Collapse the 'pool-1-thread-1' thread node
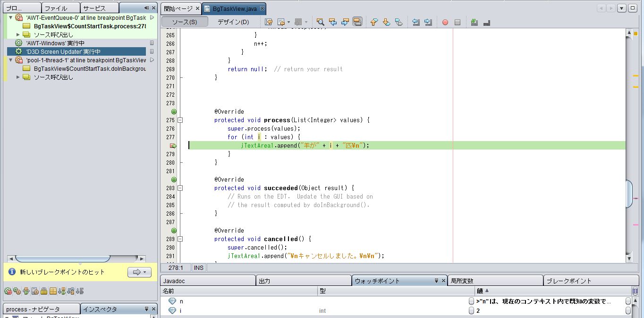 11,60
